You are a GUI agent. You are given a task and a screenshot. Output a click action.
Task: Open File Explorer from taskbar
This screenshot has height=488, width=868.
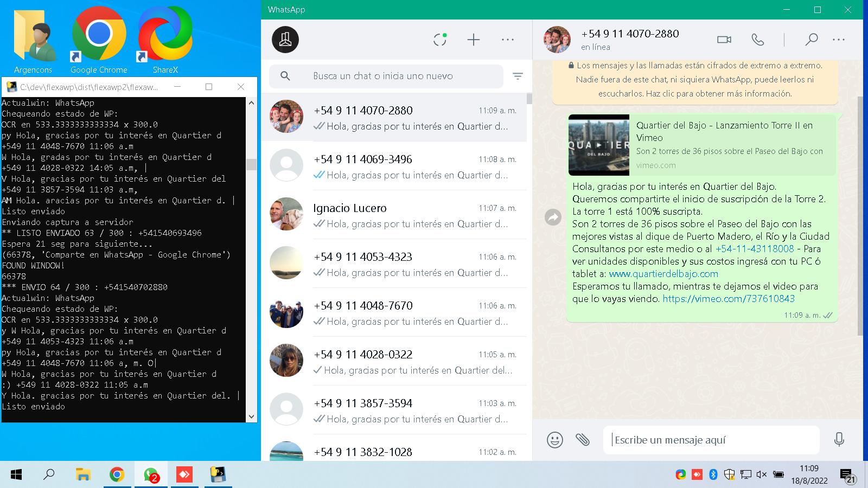pos(82,475)
